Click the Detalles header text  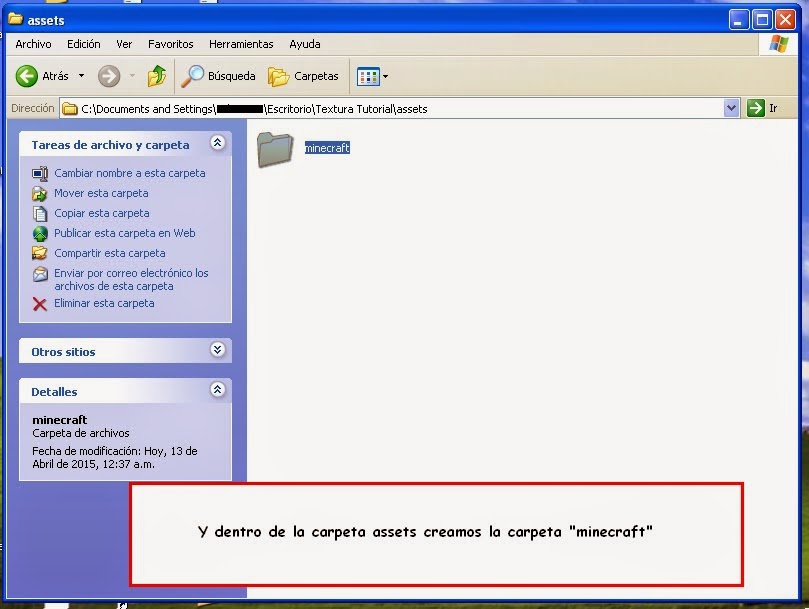click(54, 392)
